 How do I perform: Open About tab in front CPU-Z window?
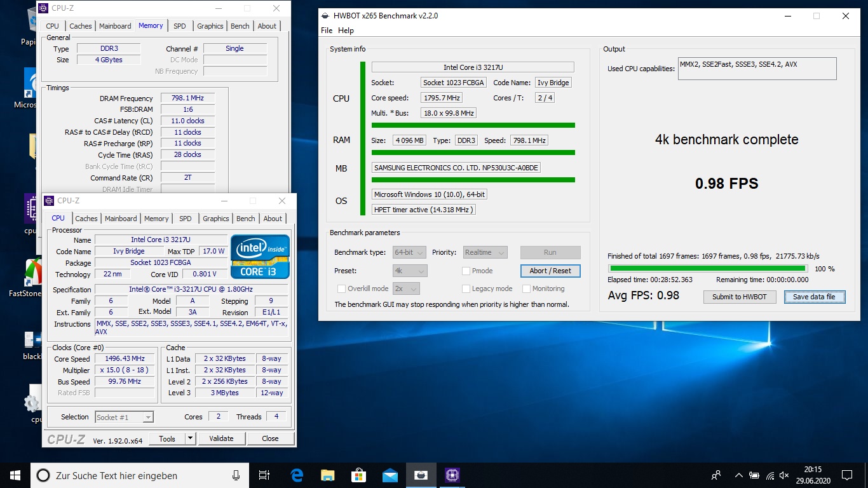pos(273,219)
